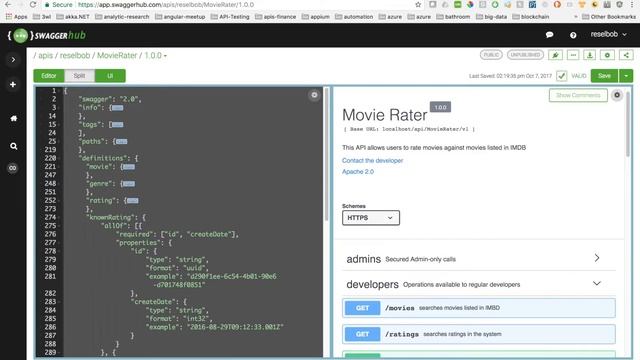Open the more options ellipsis button
640x360 pixels.
point(573,55)
